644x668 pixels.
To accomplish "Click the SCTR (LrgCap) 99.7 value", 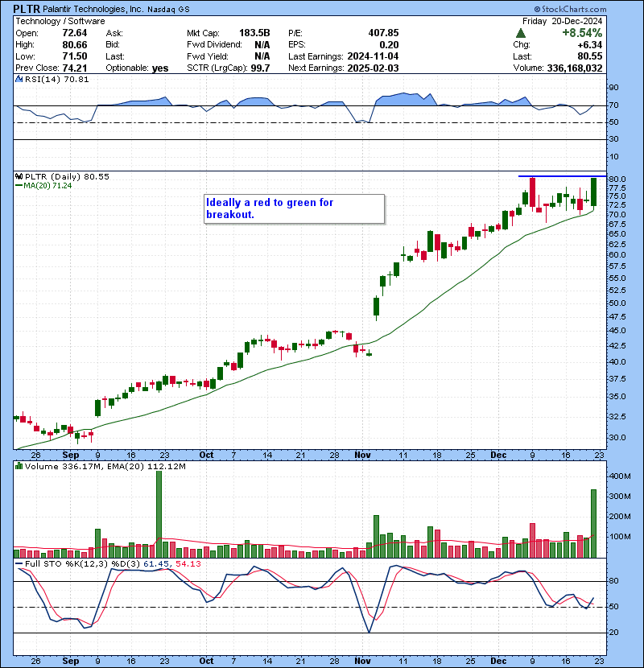I will 260,68.
